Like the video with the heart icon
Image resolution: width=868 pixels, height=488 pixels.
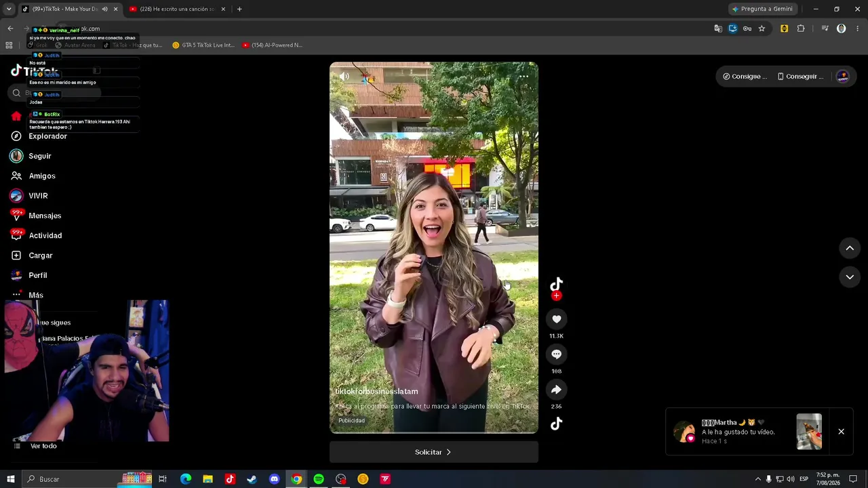pos(556,319)
